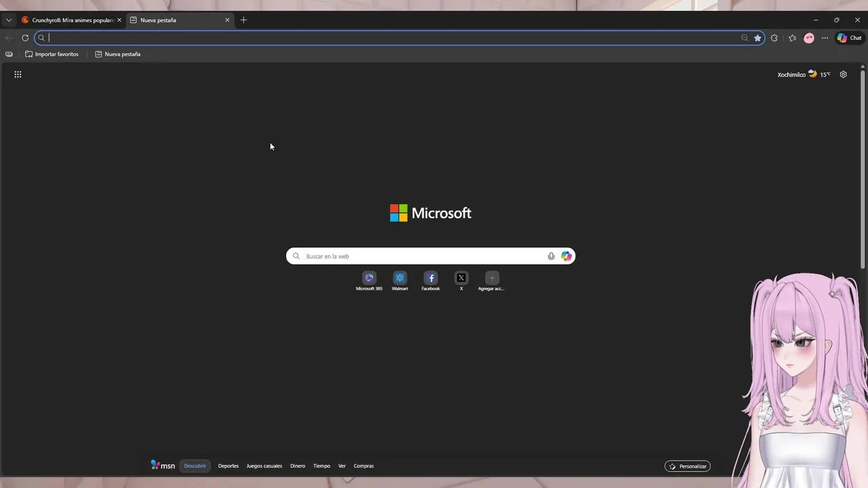The width and height of the screenshot is (868, 488).
Task: Select the Descubrir feed tab
Action: tap(195, 466)
